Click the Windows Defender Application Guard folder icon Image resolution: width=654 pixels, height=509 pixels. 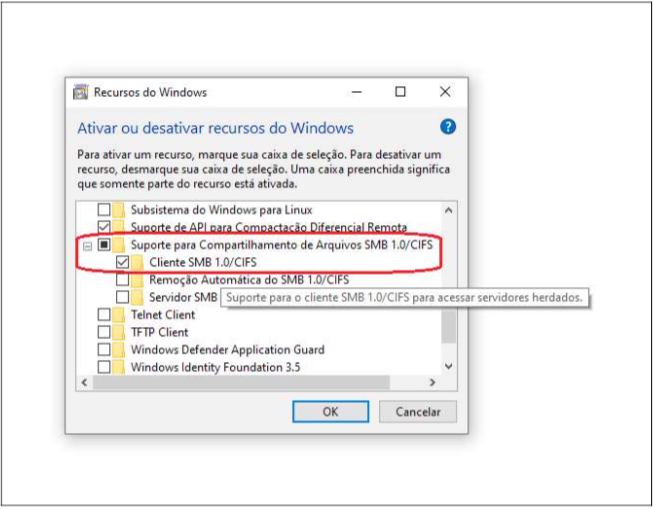(119, 350)
